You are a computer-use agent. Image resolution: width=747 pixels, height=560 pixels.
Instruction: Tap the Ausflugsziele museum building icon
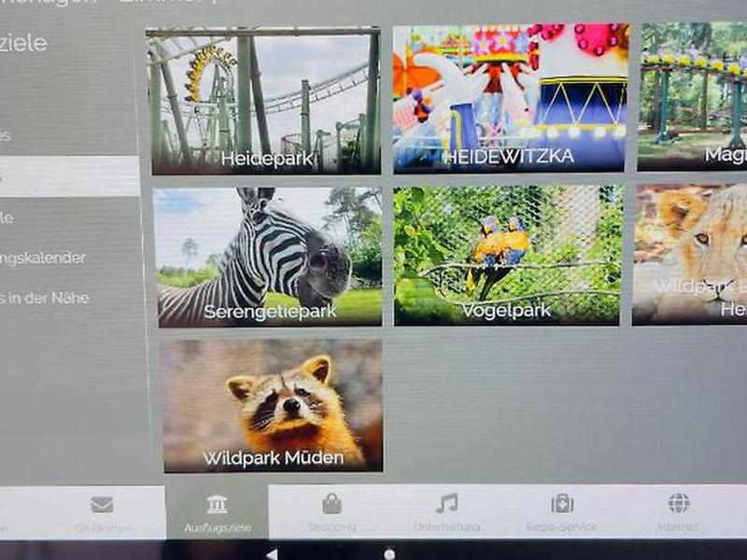(217, 505)
